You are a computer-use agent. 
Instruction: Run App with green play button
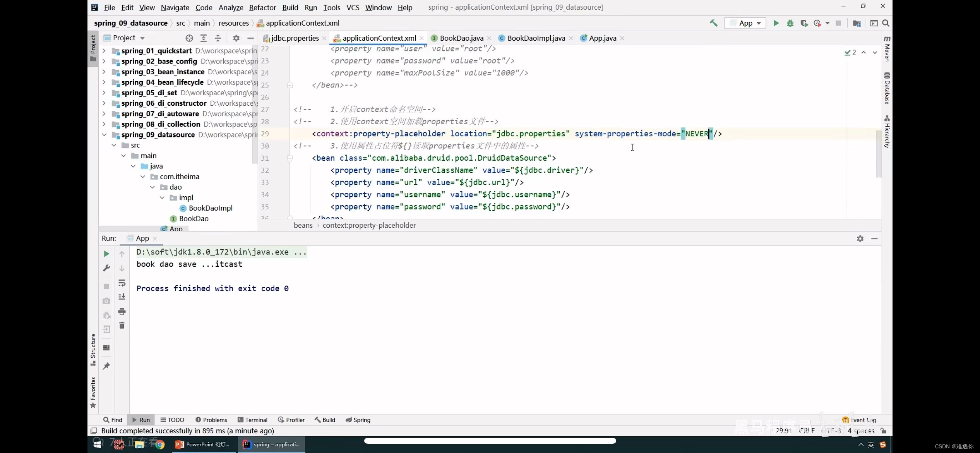tap(776, 23)
